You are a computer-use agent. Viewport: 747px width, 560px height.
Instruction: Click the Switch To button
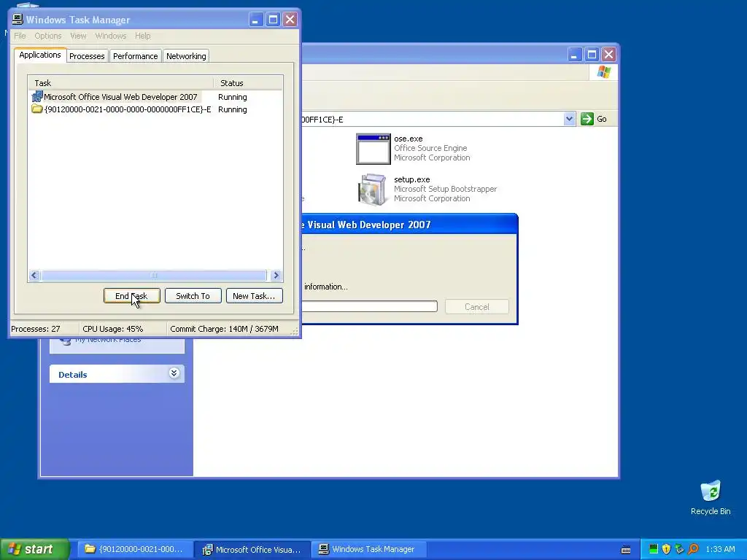[x=193, y=296]
